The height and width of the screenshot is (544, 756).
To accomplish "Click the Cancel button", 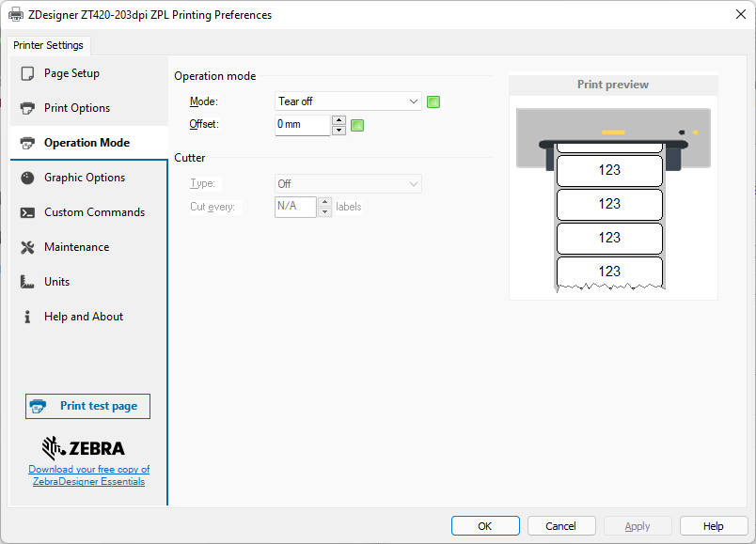I will [561, 526].
